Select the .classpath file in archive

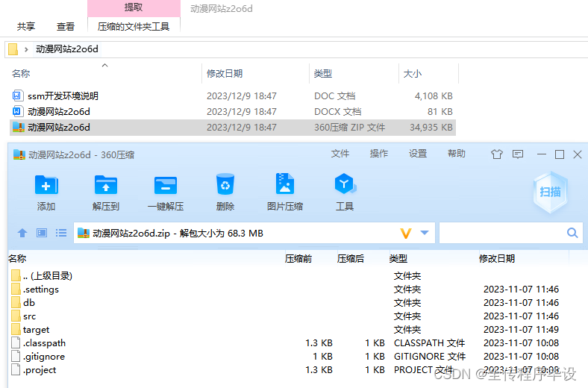coord(44,343)
